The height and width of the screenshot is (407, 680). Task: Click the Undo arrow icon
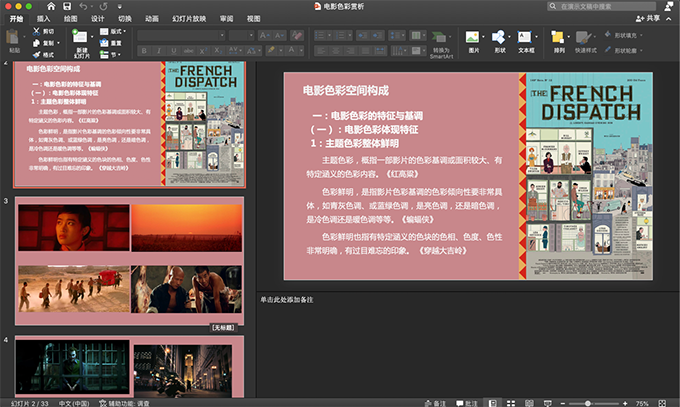[83, 7]
